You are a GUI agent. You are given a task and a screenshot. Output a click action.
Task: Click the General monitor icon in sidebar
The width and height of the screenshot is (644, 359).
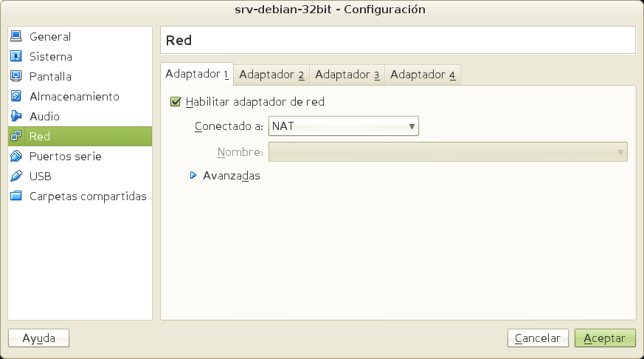point(16,36)
